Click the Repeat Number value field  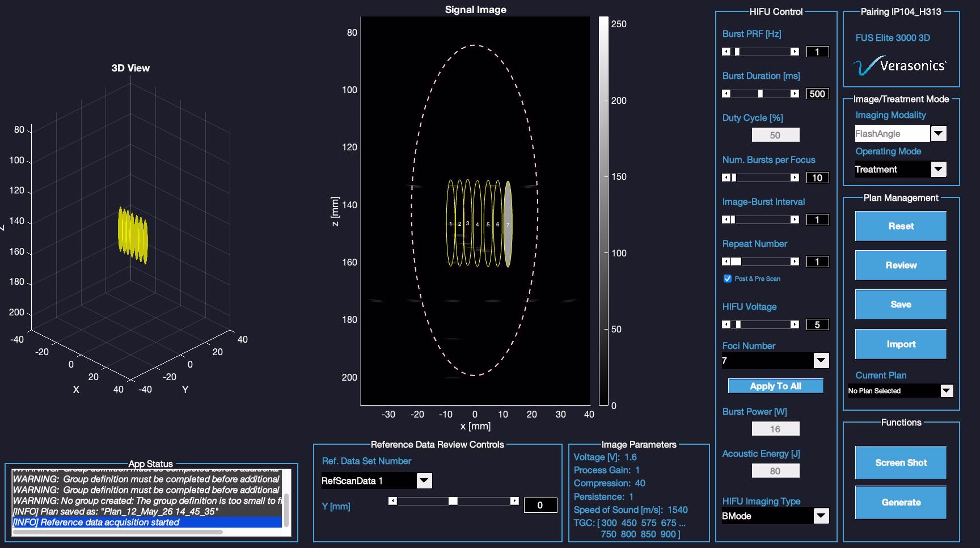[817, 262]
